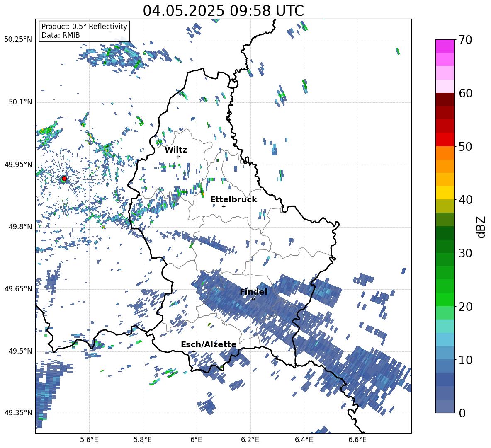Click the dark red 60 dBZ color band

tap(445, 99)
